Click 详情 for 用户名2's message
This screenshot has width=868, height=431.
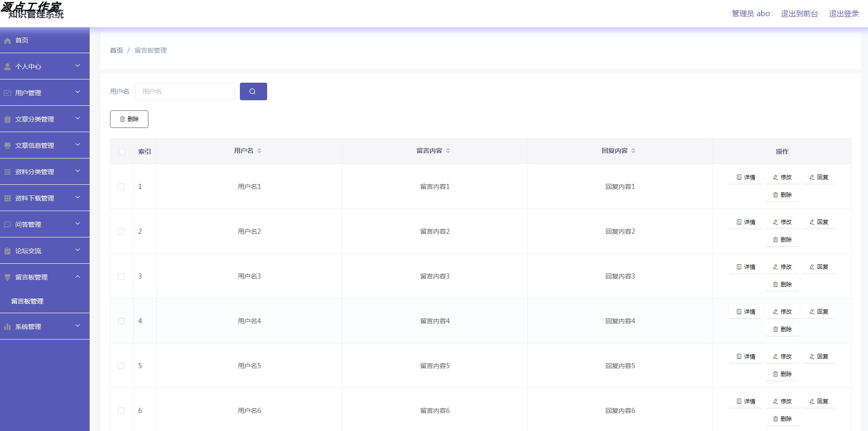pos(746,222)
